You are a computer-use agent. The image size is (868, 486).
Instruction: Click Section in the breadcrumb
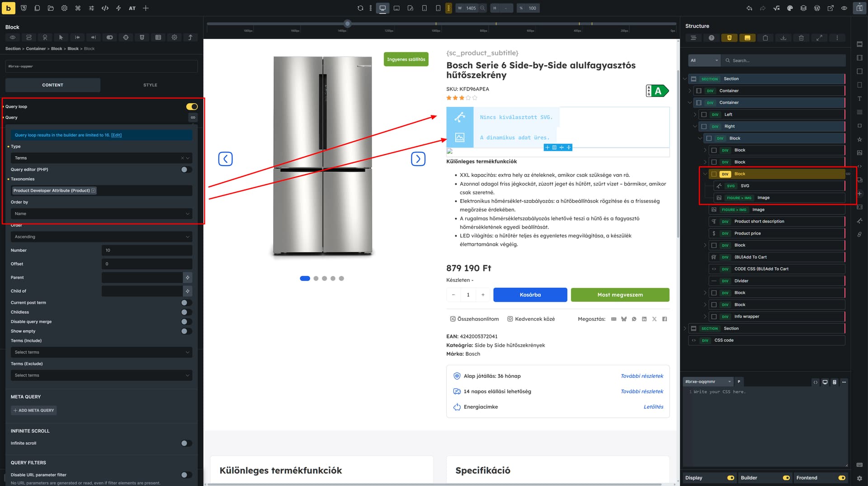click(x=13, y=49)
